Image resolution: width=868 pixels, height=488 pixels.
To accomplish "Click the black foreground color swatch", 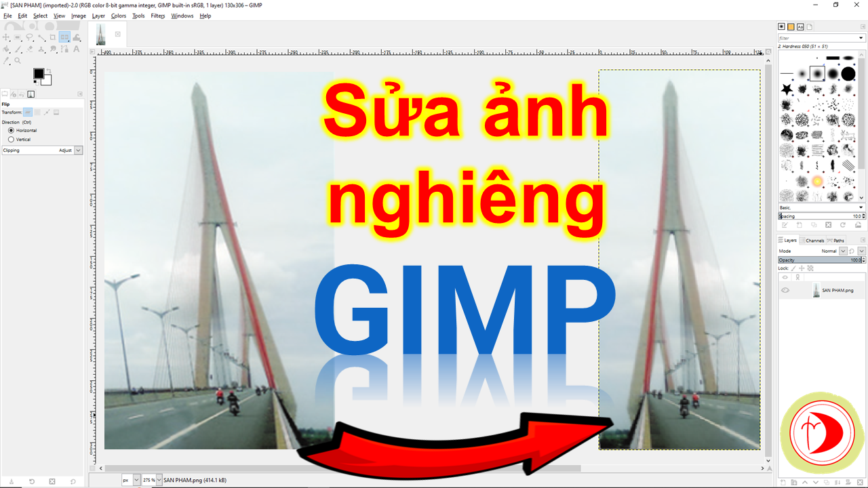I will coord(39,73).
